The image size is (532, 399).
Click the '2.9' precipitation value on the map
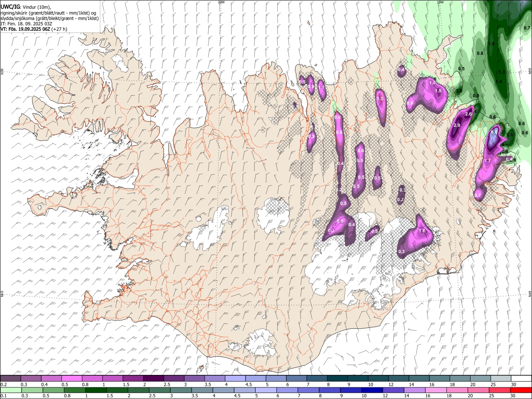457,126
